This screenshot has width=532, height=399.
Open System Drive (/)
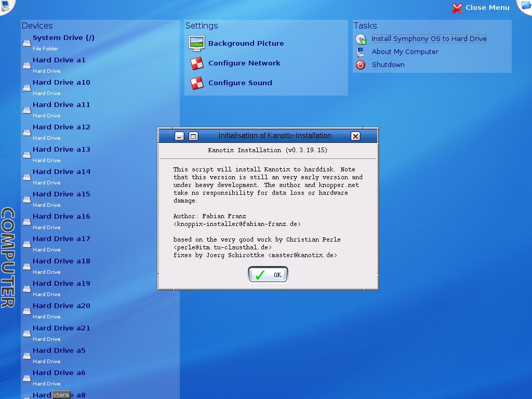coord(63,37)
